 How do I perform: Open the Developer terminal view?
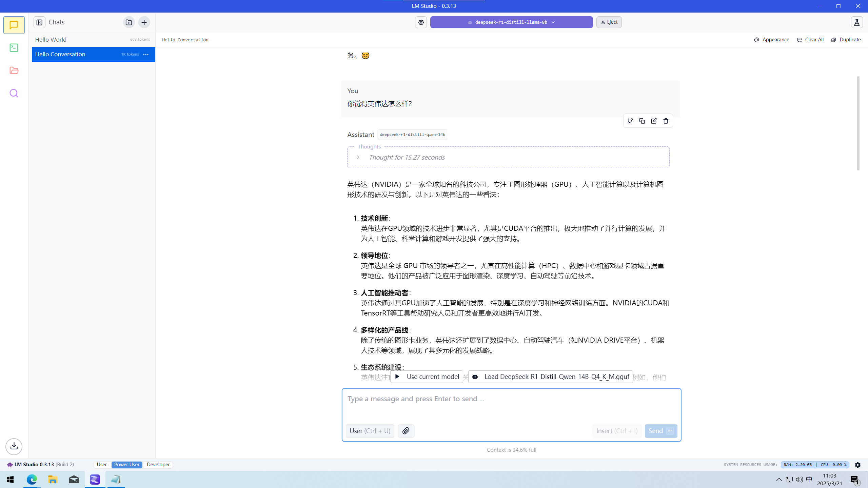14,48
